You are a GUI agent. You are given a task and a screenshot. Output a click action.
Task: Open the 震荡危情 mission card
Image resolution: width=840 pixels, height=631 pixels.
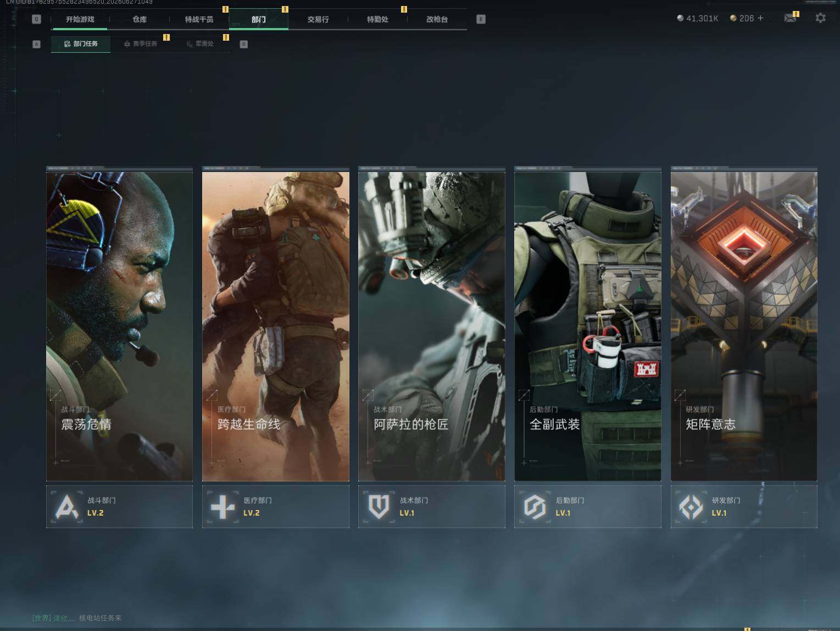click(x=119, y=325)
